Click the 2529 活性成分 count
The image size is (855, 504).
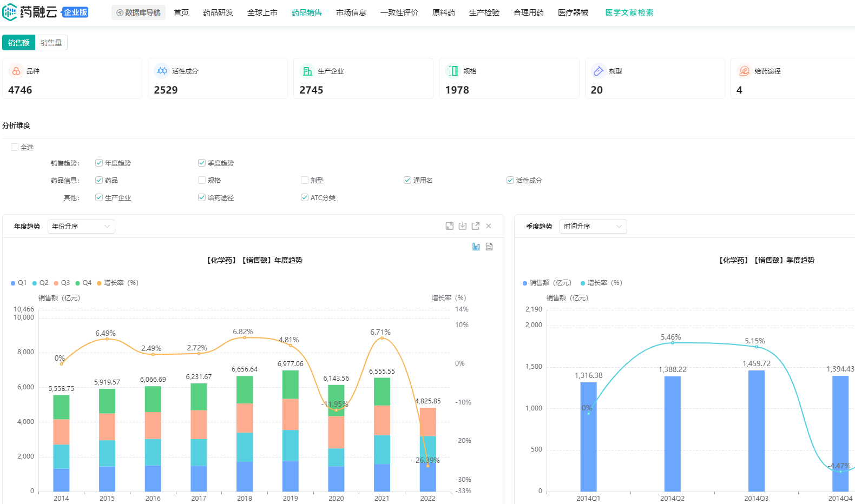(166, 90)
